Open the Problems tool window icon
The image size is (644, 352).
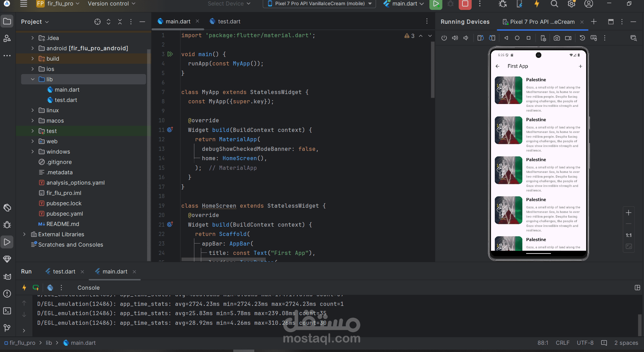(7, 293)
